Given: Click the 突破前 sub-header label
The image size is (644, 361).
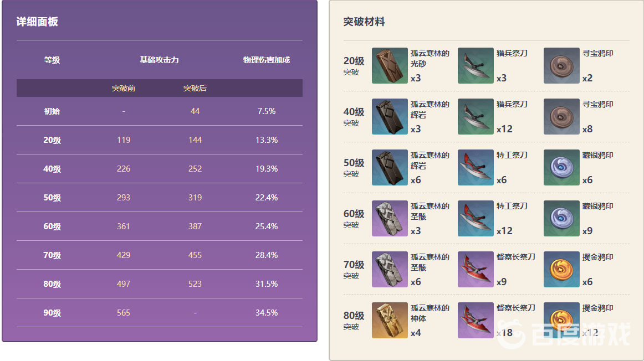Looking at the screenshot, I should tap(124, 89).
